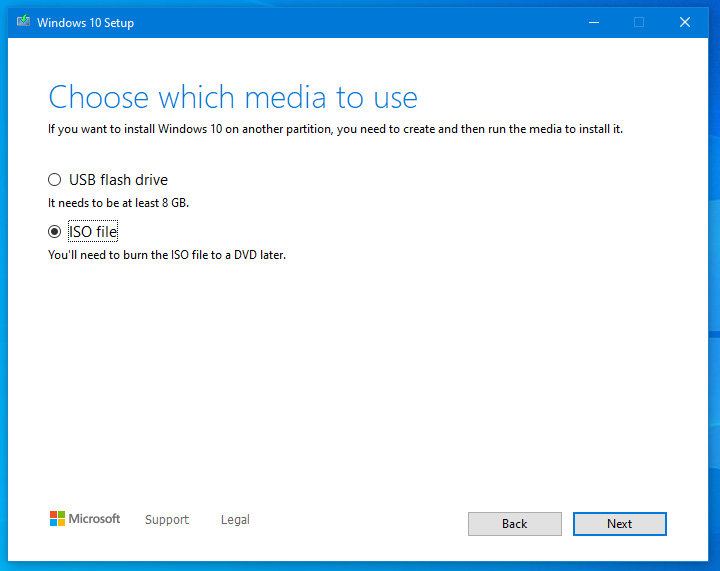Click the Next button
The width and height of the screenshot is (720, 571).
pos(619,524)
